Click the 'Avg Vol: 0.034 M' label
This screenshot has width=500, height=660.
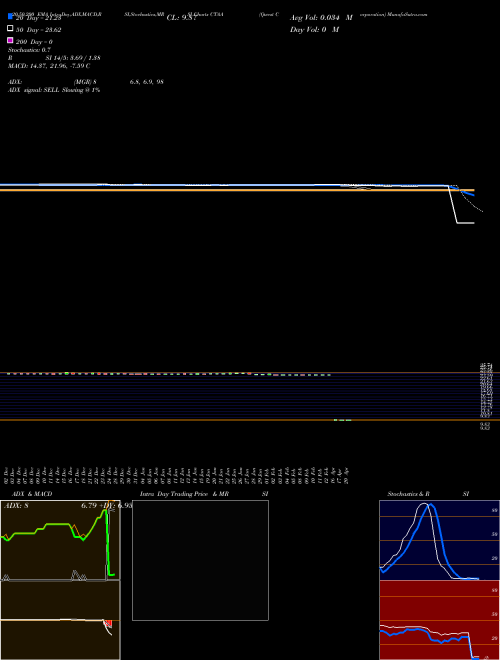[x=321, y=18]
